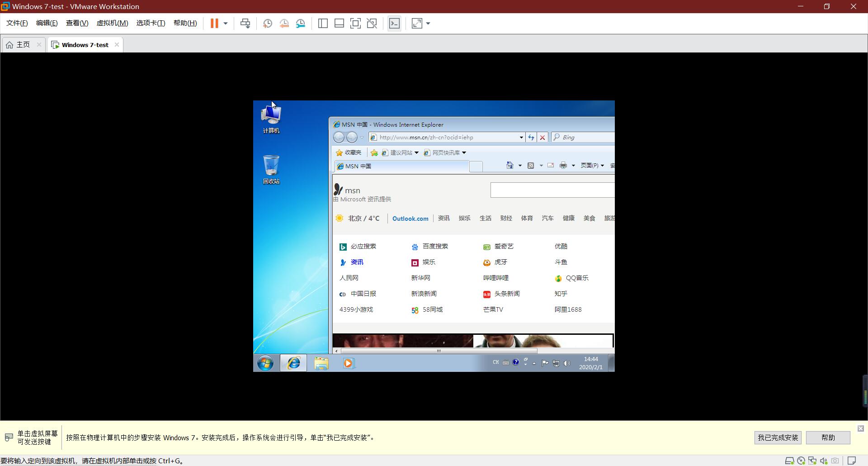Click the MSN 中国 browser tab

click(401, 166)
